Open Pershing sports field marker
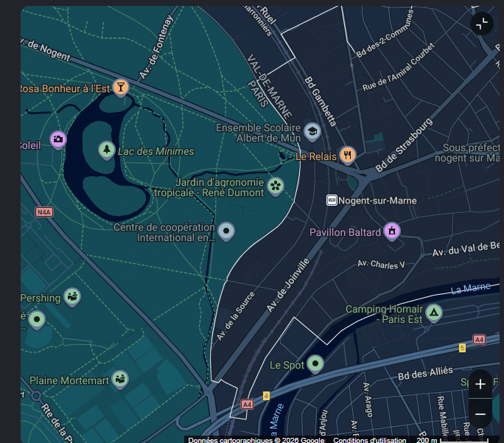Screen dimensions: 504x443 point(72,297)
